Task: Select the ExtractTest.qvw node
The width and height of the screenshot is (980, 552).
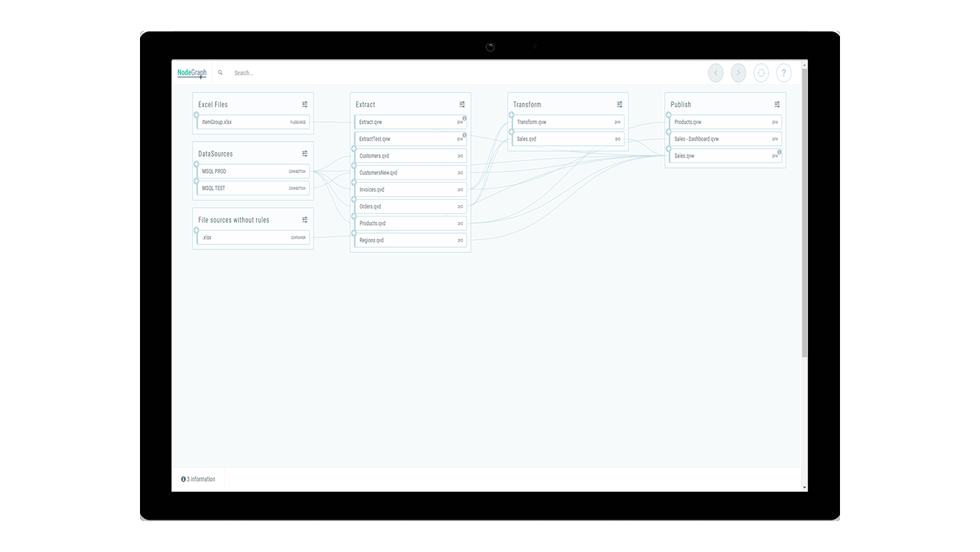Action: click(x=410, y=139)
